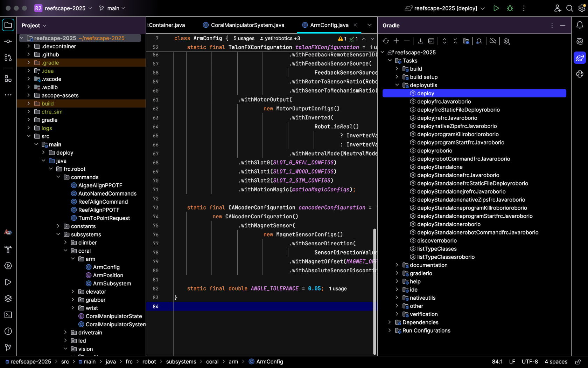The width and height of the screenshot is (588, 368).
Task: Open the Pull Requests tool window
Action: [x=8, y=58]
